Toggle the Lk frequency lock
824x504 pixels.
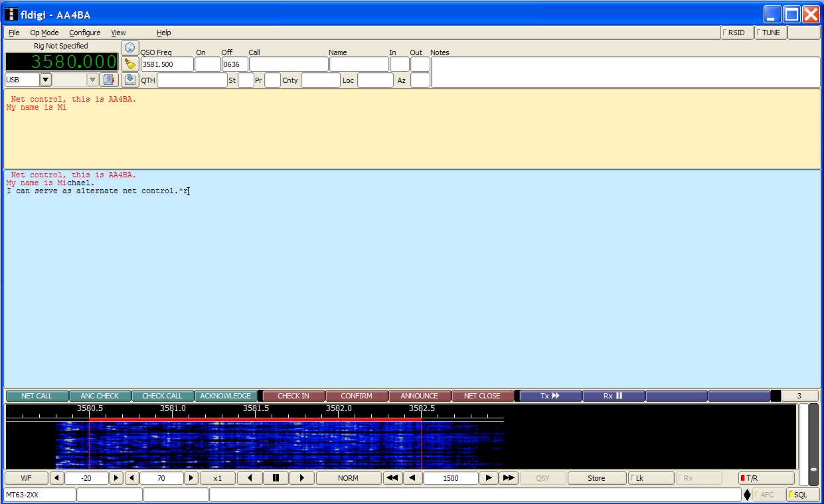(x=651, y=478)
